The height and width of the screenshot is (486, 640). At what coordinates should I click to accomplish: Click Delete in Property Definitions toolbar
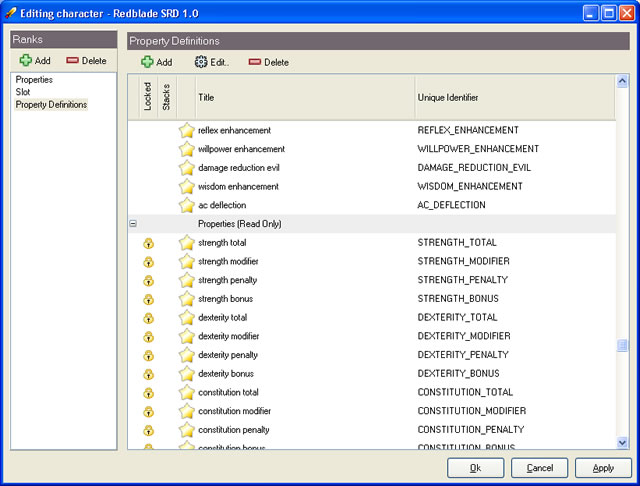(x=269, y=62)
